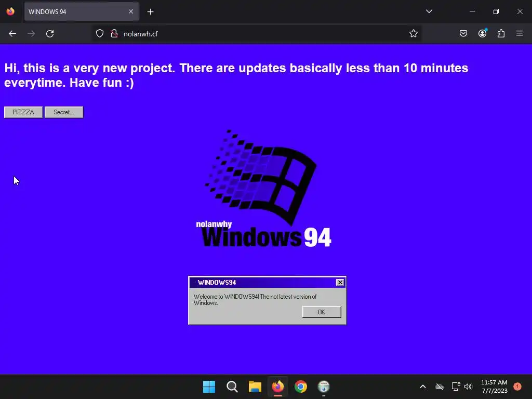Show hidden system tray icons
Screen dimensions: 532x399
[423, 387]
